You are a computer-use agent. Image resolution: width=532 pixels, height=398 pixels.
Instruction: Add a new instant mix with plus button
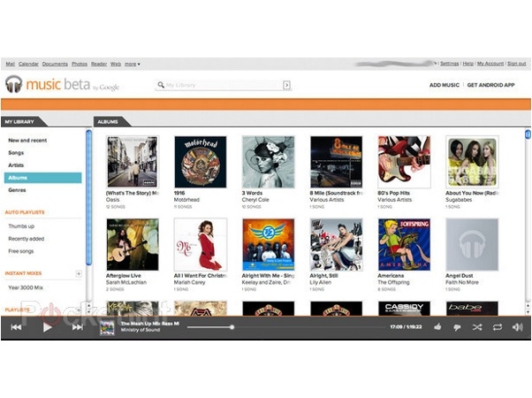79,274
